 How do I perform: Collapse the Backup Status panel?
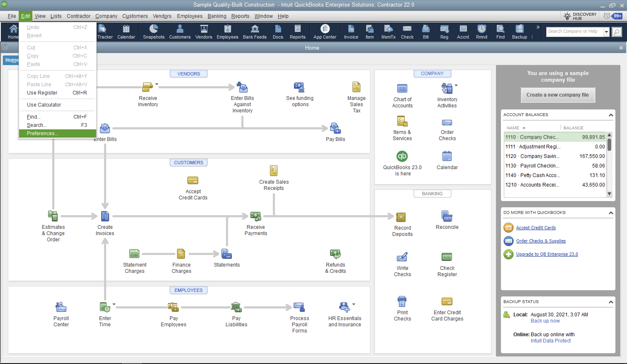[611, 302]
